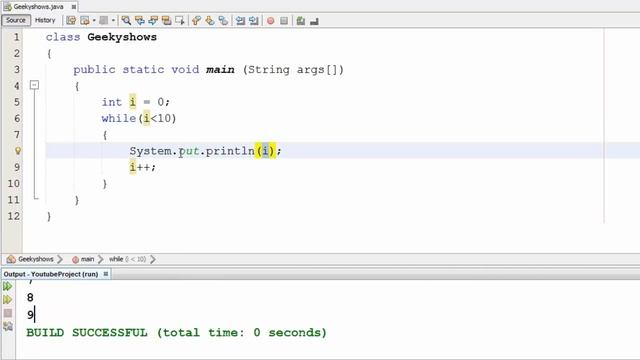Viewport: 640px width, 360px height.
Task: Click the Last Edit toolbar icon
Action: pyautogui.click(x=71, y=20)
